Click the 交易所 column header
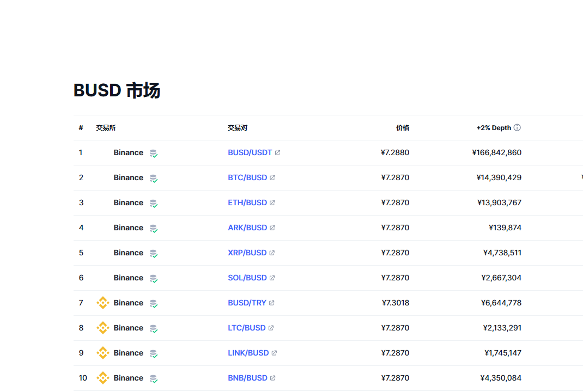583x392 pixels. (x=106, y=128)
